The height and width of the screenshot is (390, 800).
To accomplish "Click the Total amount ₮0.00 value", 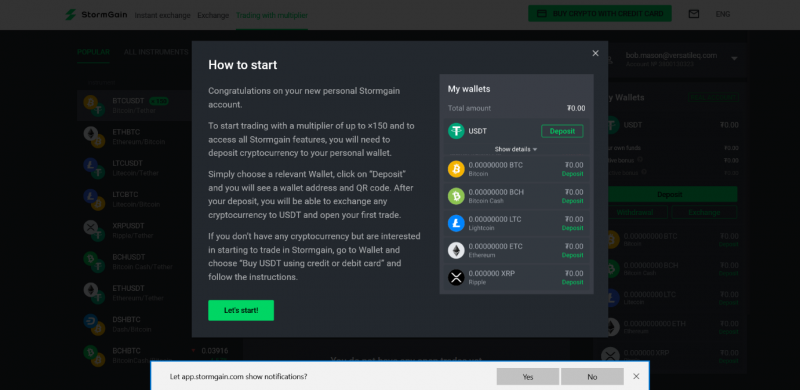I will [x=576, y=108].
